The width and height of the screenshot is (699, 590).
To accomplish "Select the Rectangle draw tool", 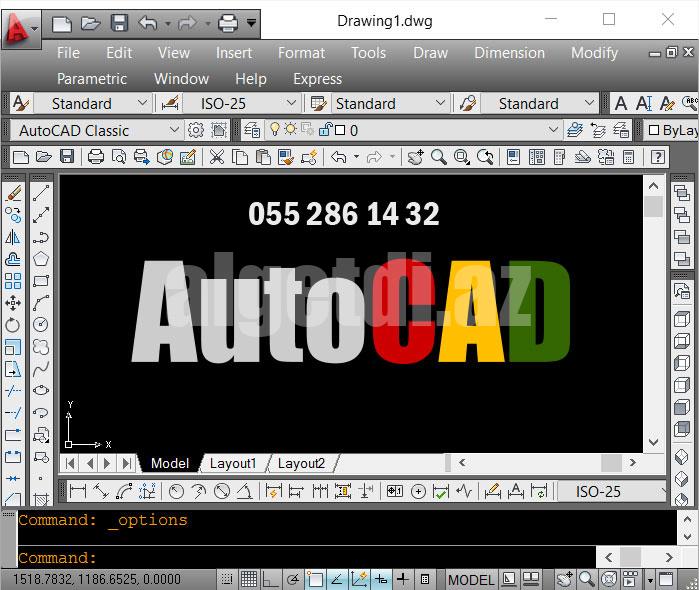I will [41, 281].
